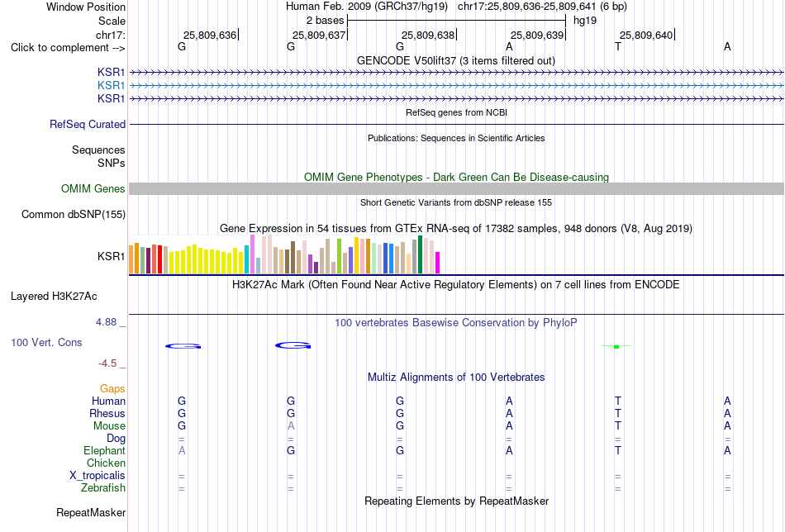Click 'Publications: Sequences in Scientific Articles' title
This screenshot has width=785, height=532.
[x=456, y=138]
